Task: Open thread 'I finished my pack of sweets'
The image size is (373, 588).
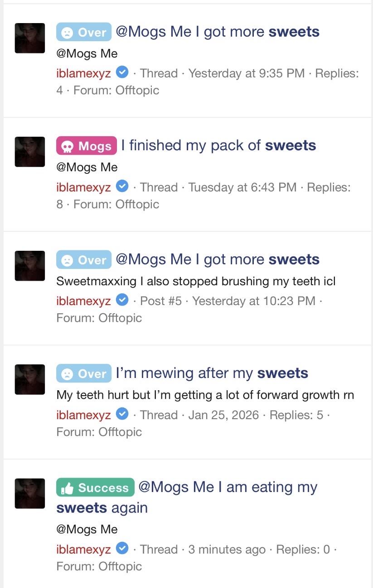Action: 218,145
